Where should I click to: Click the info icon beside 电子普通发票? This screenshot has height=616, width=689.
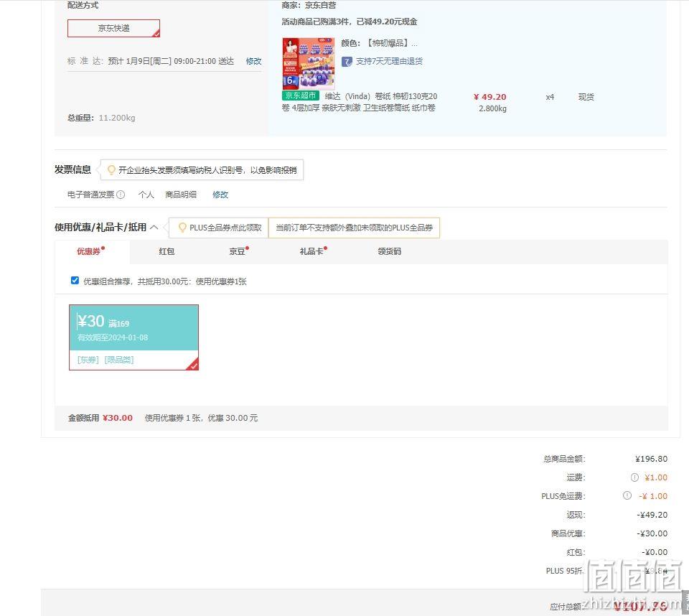pyautogui.click(x=121, y=195)
